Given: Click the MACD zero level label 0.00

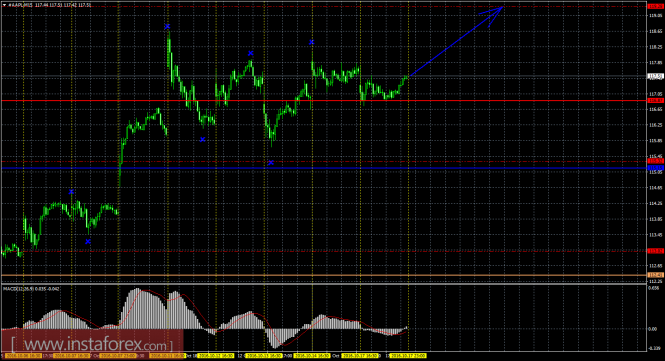Looking at the screenshot, I should [x=653, y=329].
